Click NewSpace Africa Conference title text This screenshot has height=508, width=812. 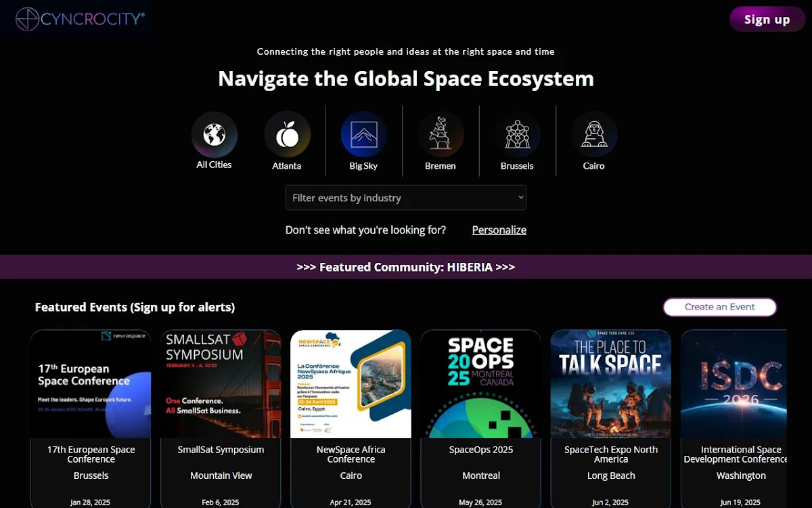(x=351, y=454)
